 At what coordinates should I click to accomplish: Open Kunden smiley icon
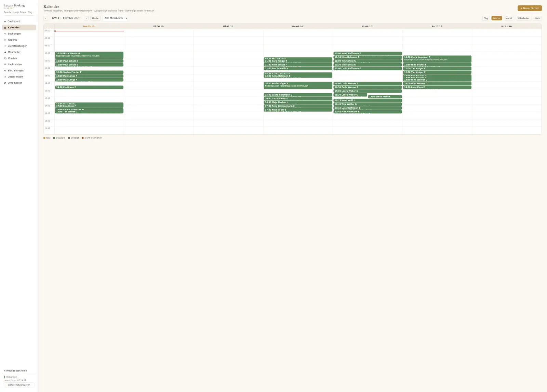(5, 58)
